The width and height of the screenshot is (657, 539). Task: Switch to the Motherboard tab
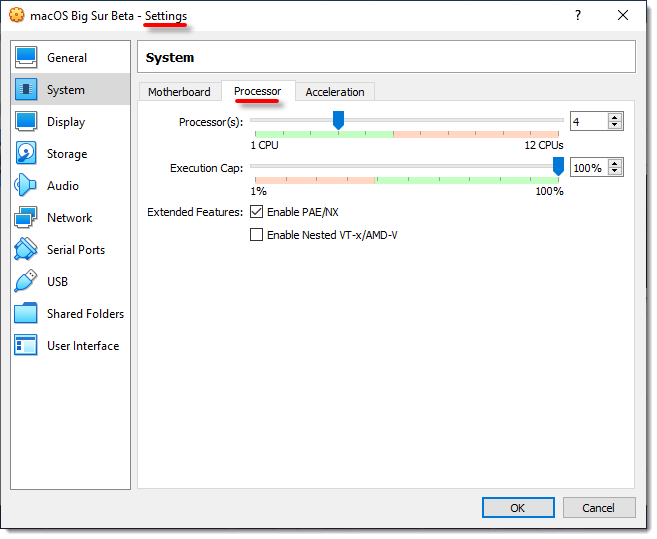tap(179, 92)
